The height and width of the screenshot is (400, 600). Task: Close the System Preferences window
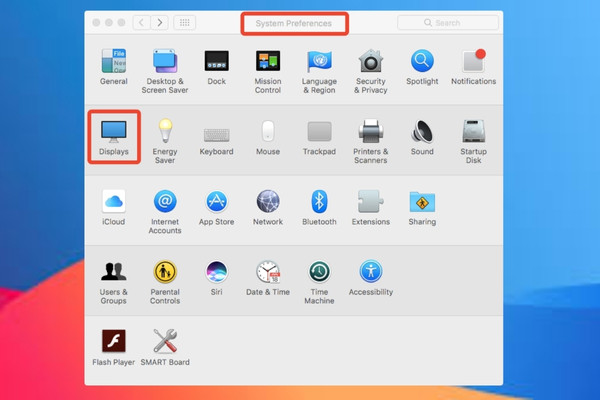[96, 23]
